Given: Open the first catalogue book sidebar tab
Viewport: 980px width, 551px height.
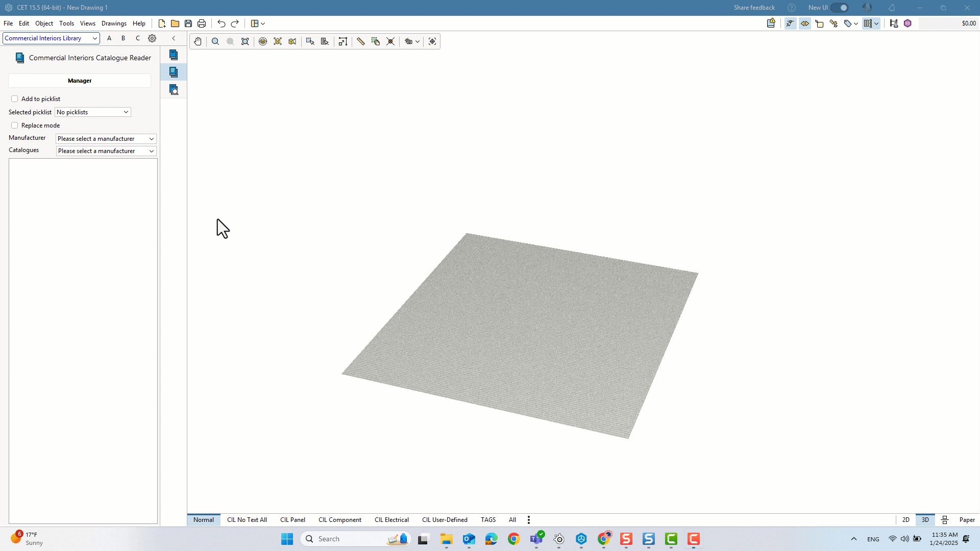Looking at the screenshot, I should tap(174, 55).
